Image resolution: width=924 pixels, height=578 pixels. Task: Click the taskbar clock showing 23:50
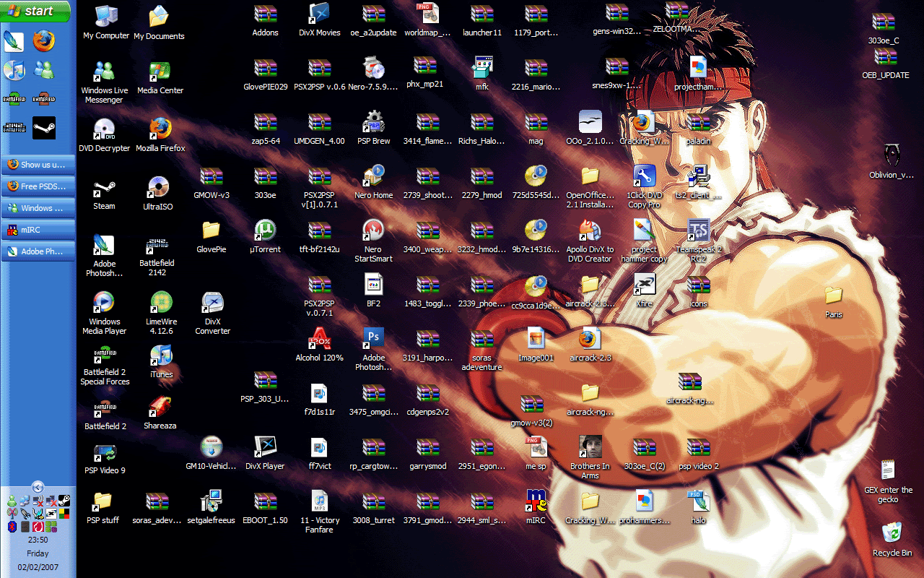(x=38, y=540)
